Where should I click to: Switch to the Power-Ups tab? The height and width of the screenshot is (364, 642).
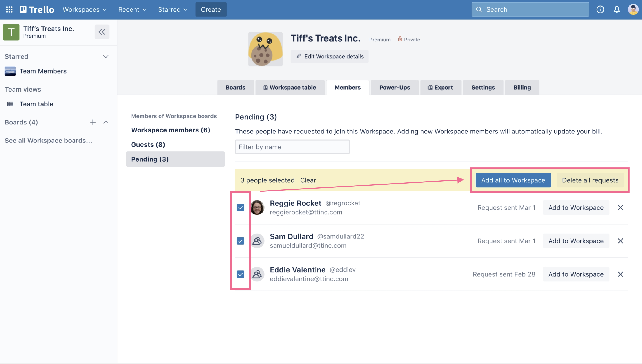395,88
